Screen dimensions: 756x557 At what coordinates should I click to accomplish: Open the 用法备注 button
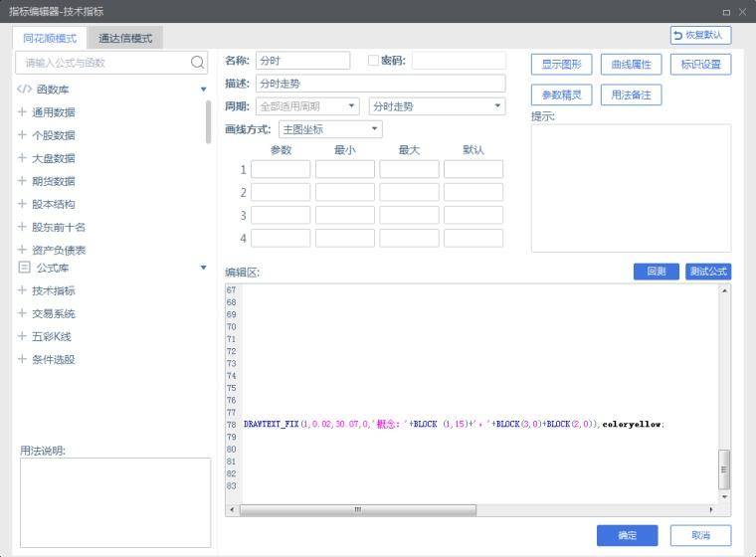click(x=631, y=94)
